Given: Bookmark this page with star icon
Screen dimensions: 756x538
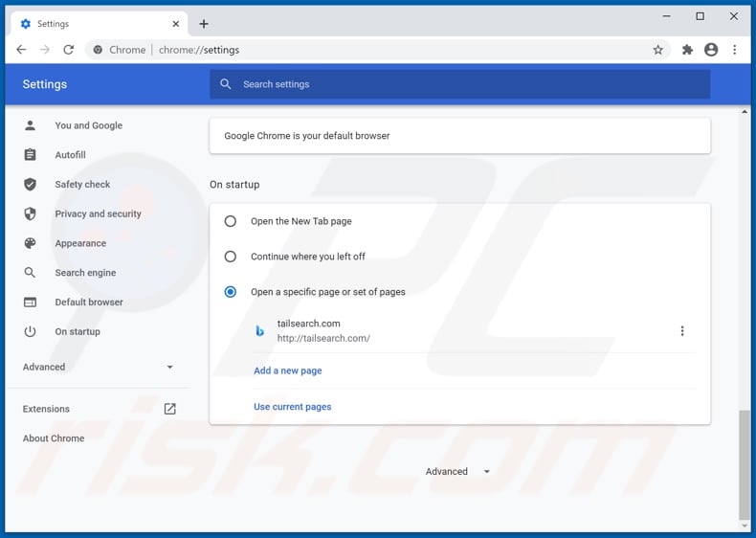Looking at the screenshot, I should click(x=657, y=50).
